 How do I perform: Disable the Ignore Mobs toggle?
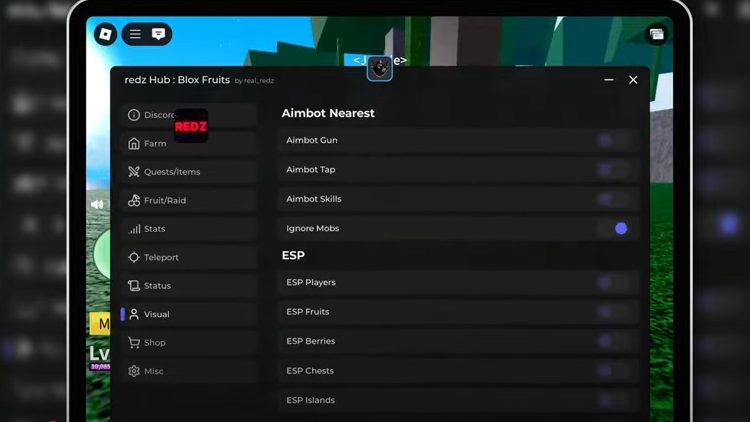pos(613,228)
